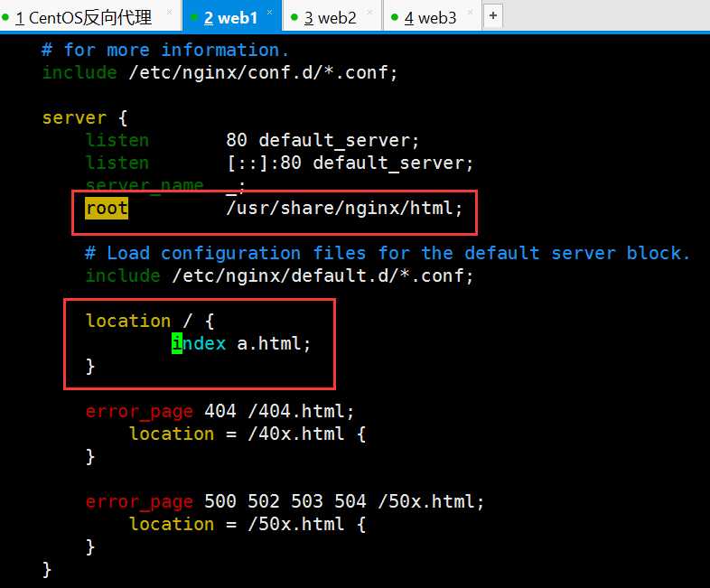The width and height of the screenshot is (710, 588).
Task: Click 'error_page 500 502 503 504' line
Action: coord(285,501)
